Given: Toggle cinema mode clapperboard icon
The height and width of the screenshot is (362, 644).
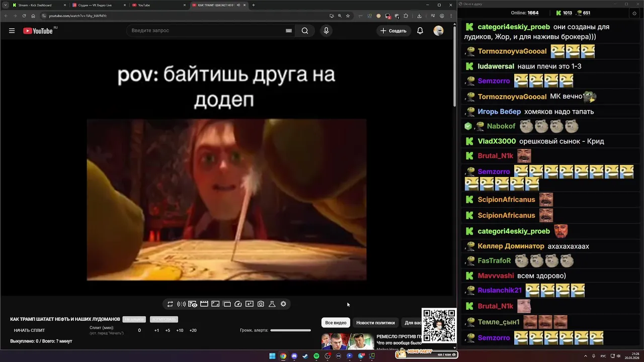Looking at the screenshot, I should click(x=204, y=304).
